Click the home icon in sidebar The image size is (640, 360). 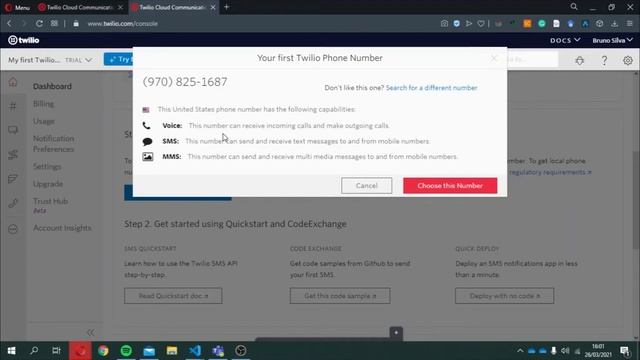tap(13, 82)
